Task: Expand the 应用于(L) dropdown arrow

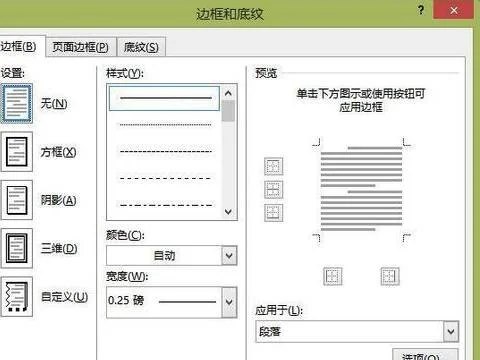Action: click(x=451, y=332)
